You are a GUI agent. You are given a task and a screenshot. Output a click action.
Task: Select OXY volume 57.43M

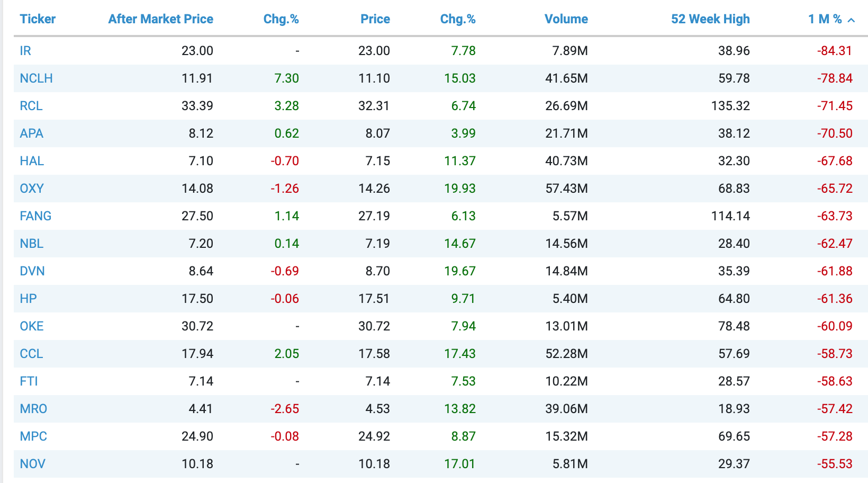pos(566,189)
